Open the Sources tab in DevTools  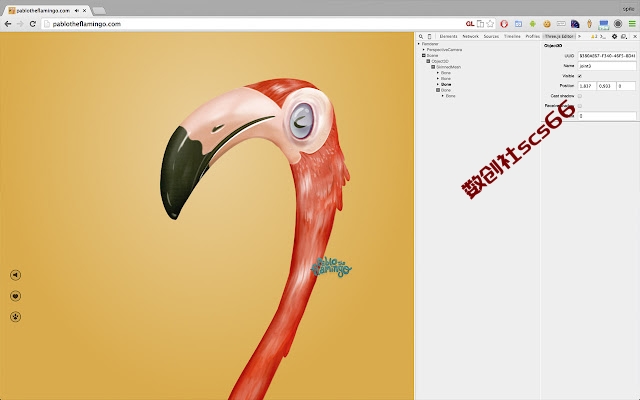(491, 36)
